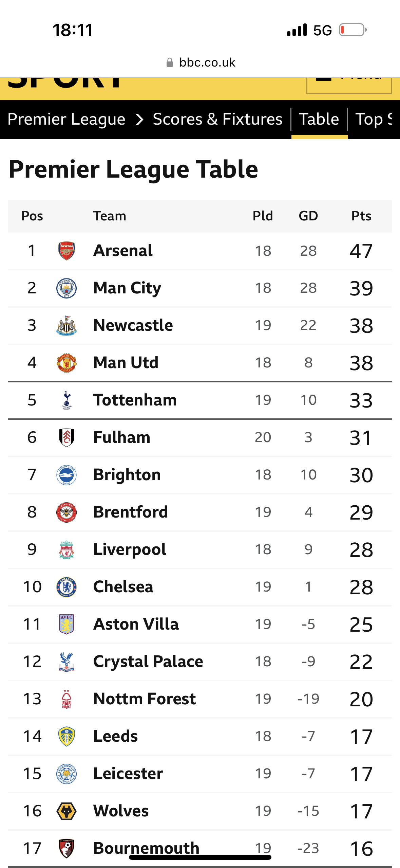Viewport: 400px width, 868px height.
Task: Open the Scores & Fixtures tab
Action: tap(217, 120)
